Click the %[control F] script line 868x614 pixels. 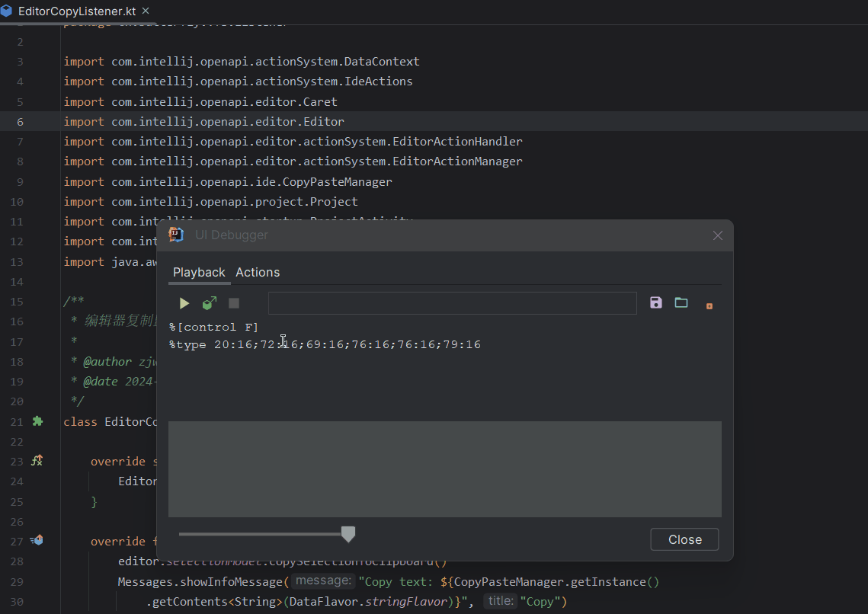pos(213,327)
